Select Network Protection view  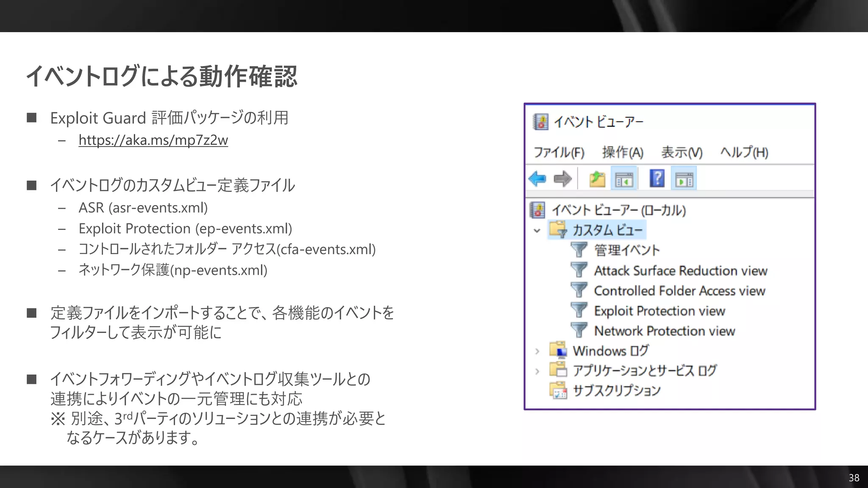pos(665,331)
